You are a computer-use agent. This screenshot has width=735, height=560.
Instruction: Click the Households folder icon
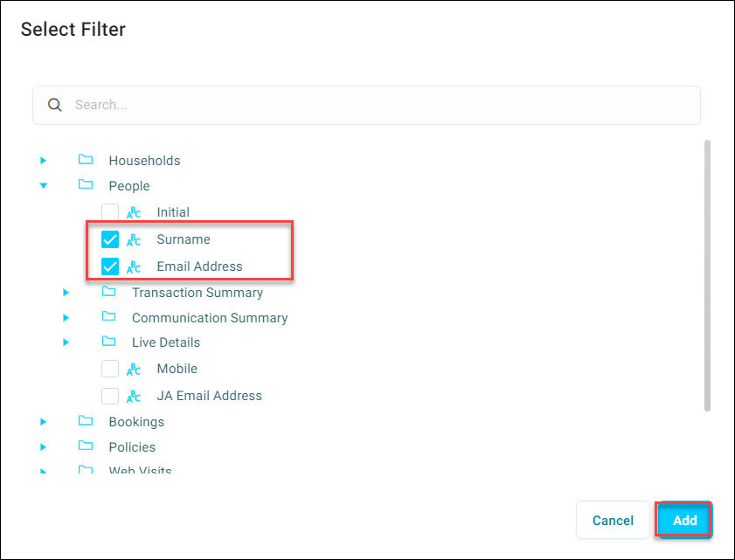(86, 159)
